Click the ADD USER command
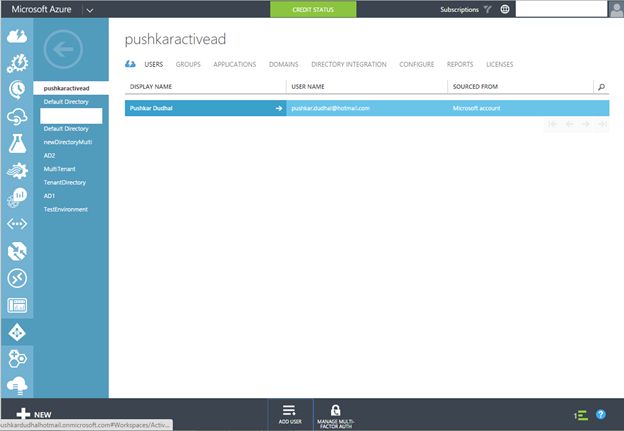The image size is (624, 431). 290,415
